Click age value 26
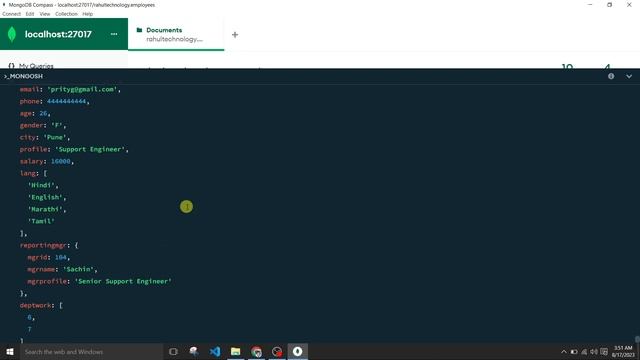Screen dimensions: 640x360 [x=43, y=113]
